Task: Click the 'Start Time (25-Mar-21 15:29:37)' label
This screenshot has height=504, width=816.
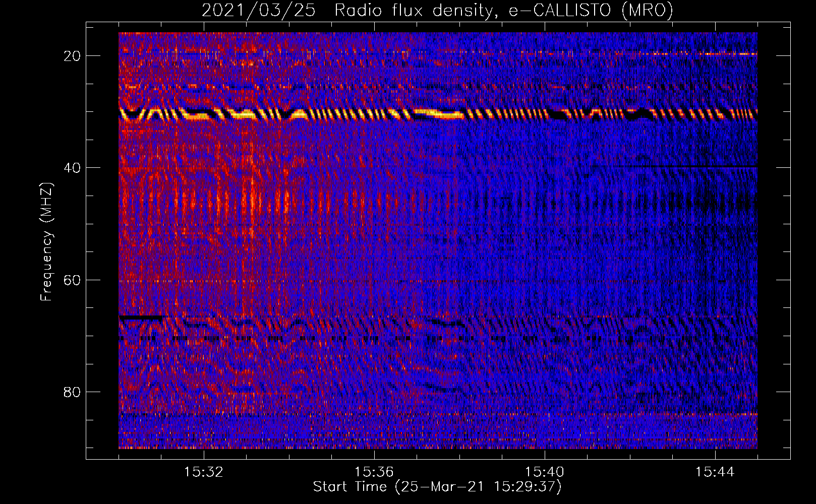Action: click(x=437, y=487)
